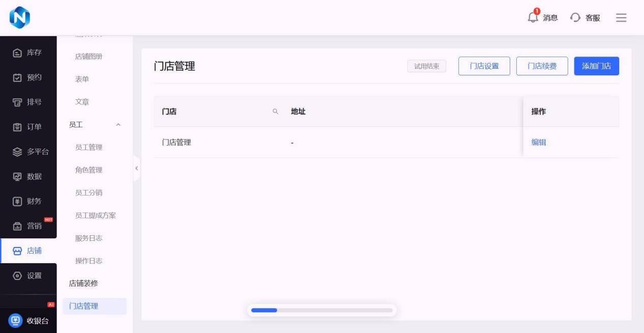Select the 库存 inventory sidebar icon
The image size is (644, 333).
coord(17,53)
